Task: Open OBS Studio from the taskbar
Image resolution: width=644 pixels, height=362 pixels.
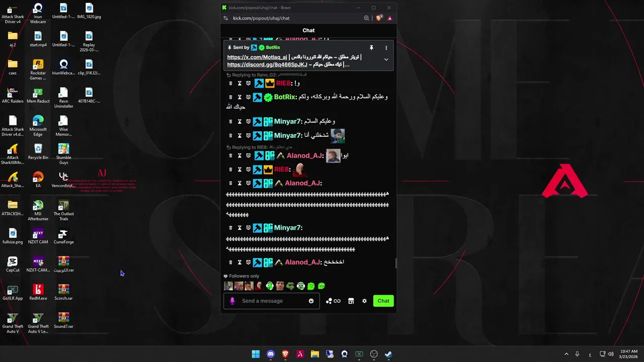Action: point(374,354)
